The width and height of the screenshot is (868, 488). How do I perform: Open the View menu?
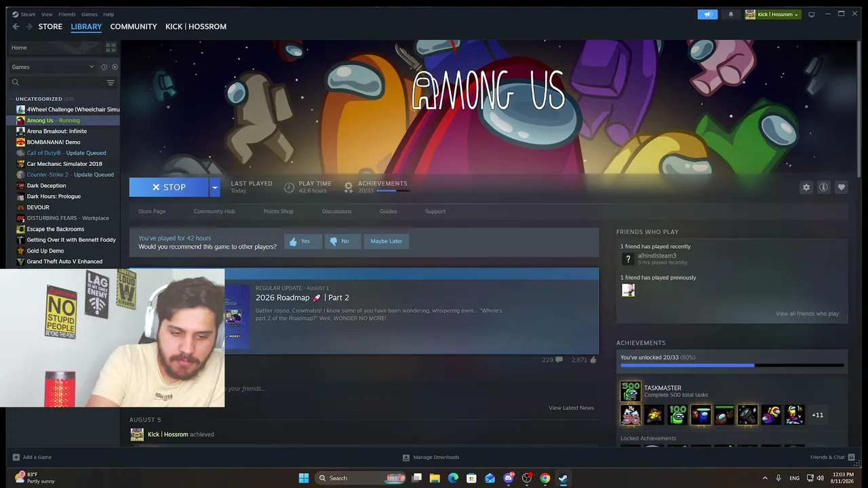click(47, 14)
